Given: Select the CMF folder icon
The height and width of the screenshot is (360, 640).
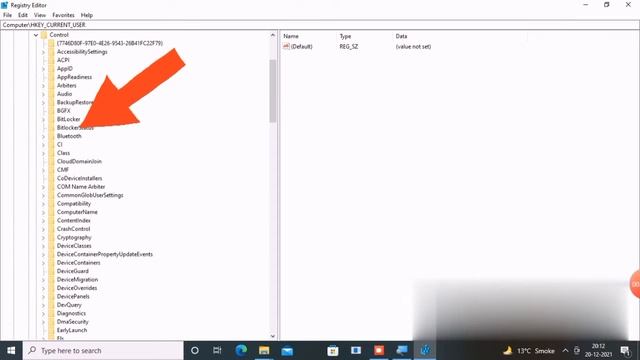Looking at the screenshot, I should 51,170.
